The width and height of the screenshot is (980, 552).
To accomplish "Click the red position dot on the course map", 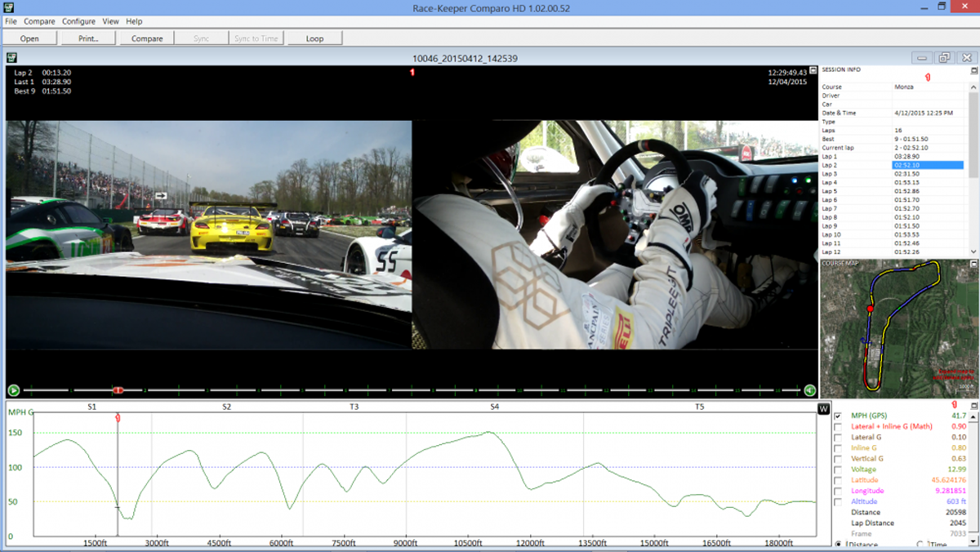I will point(870,309).
